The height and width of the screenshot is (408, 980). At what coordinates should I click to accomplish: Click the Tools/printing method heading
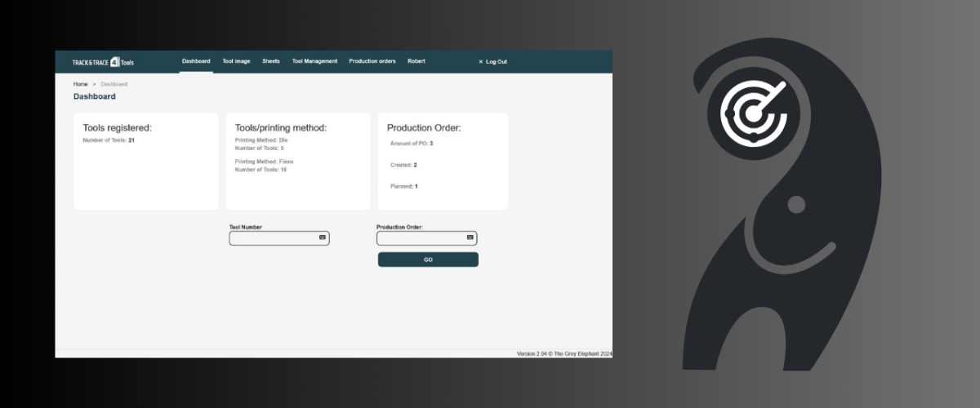[281, 128]
